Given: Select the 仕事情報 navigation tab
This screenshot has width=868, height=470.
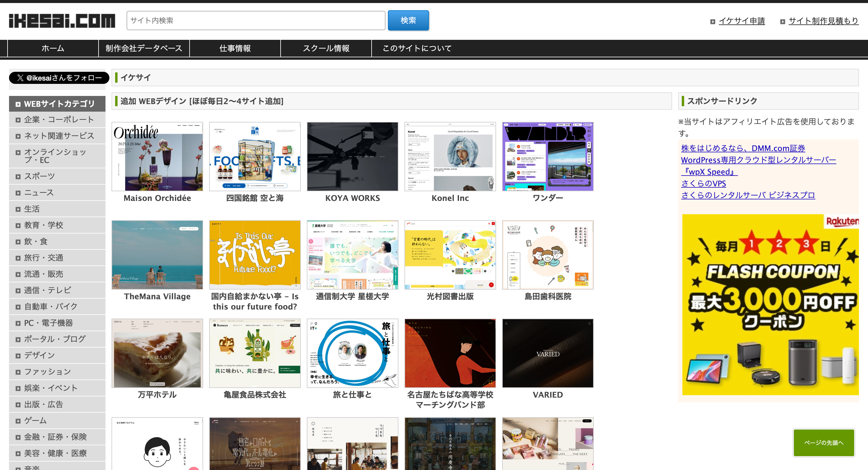Looking at the screenshot, I should [235, 48].
